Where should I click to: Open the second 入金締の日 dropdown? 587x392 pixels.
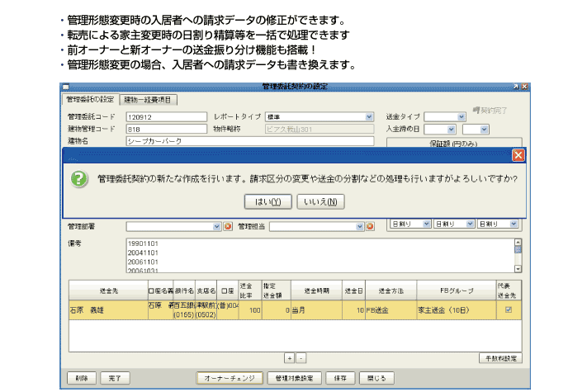click(x=485, y=130)
